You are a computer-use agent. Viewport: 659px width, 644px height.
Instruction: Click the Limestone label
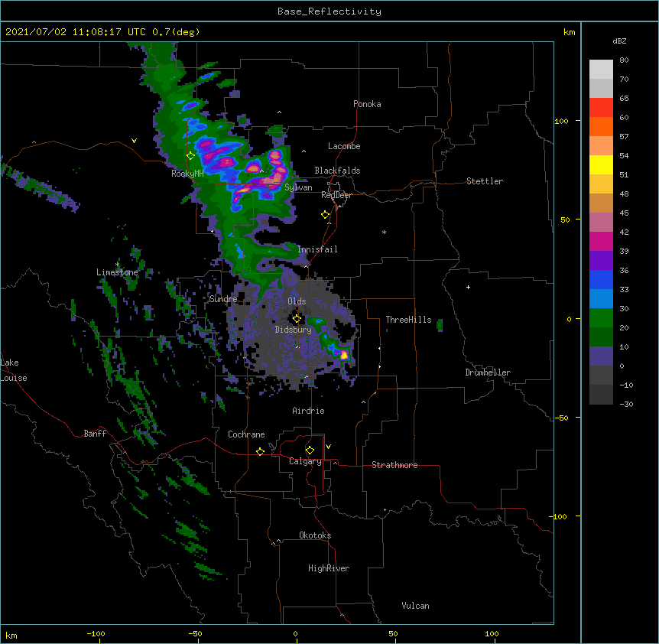[117, 272]
